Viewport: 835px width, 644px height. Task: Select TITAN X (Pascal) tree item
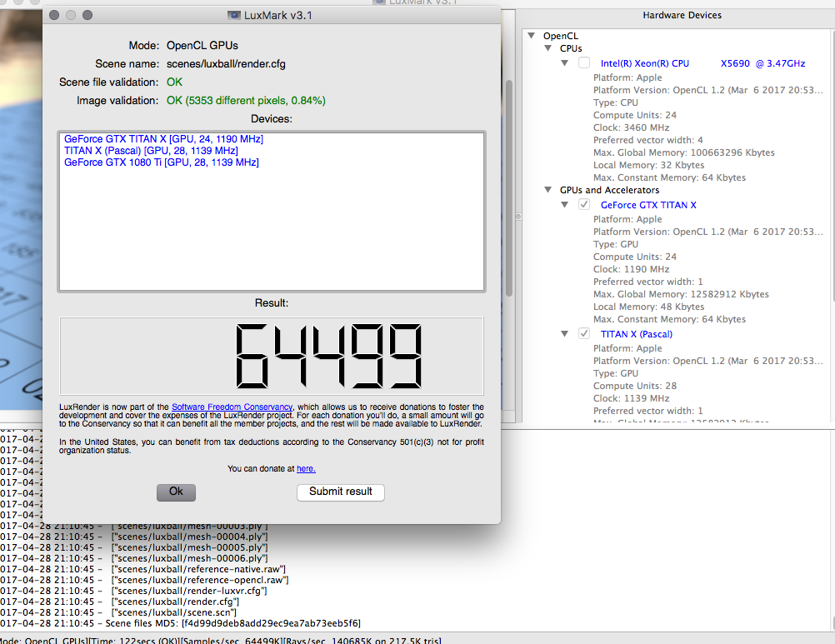click(x=637, y=334)
